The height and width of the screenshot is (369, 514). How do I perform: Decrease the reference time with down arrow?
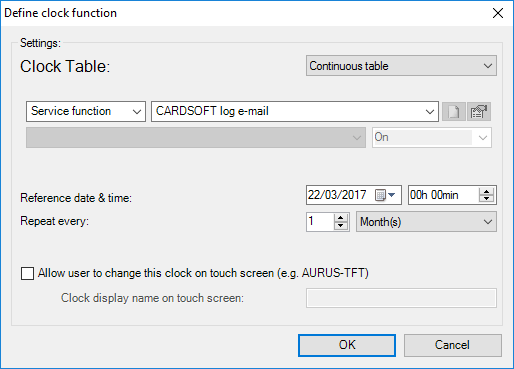pyautogui.click(x=487, y=198)
